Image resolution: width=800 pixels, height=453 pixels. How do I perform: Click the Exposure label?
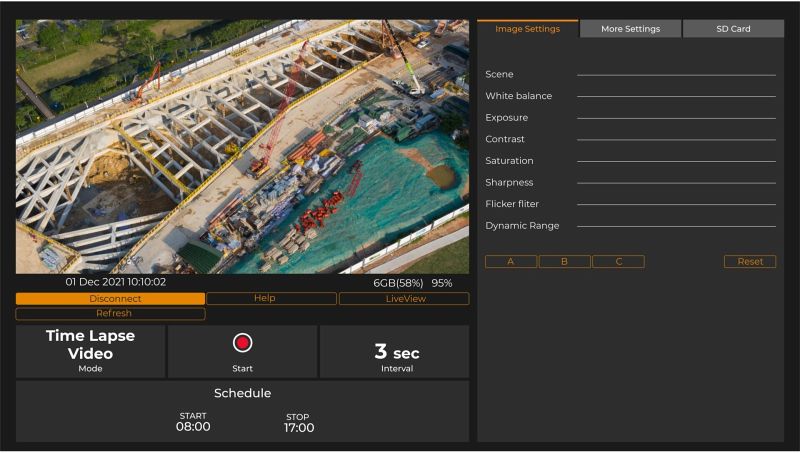507,118
